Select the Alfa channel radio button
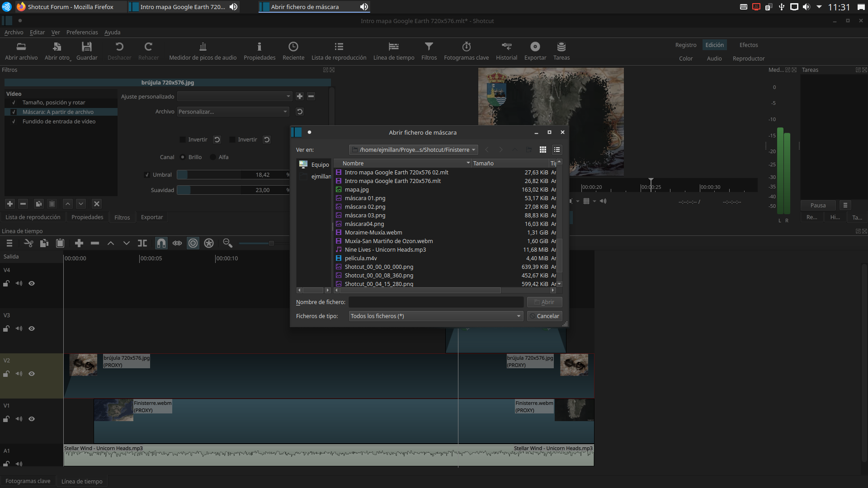 pyautogui.click(x=213, y=157)
